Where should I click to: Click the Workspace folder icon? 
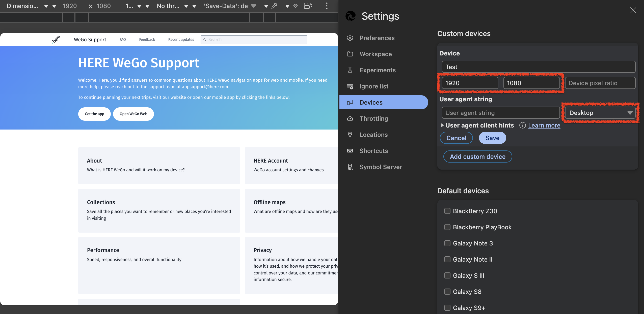(x=350, y=54)
